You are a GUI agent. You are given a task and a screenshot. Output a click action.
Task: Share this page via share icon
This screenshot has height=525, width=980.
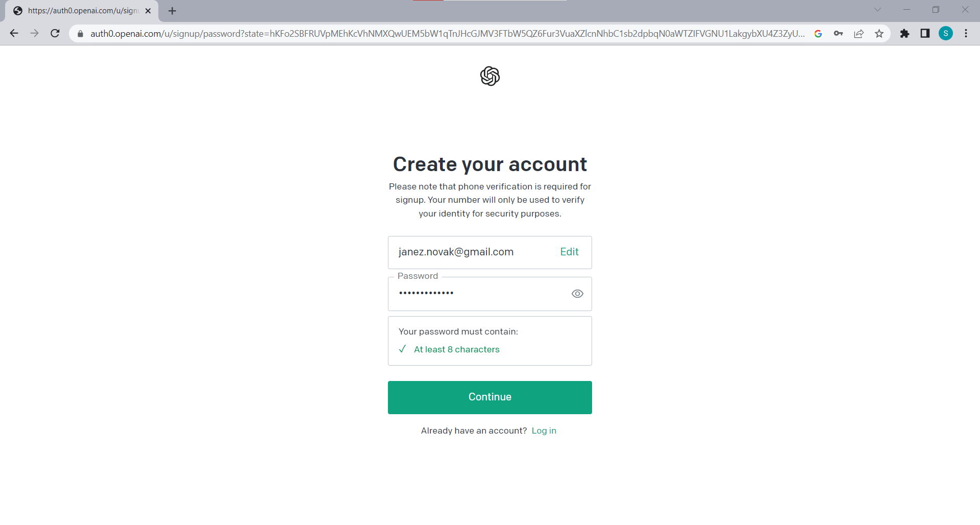[859, 34]
